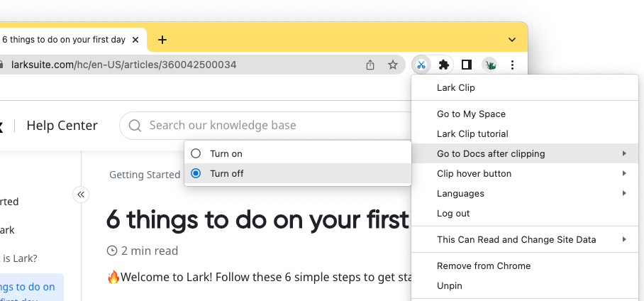This screenshot has height=301, width=644.
Task: Open Chrome three-dot menu
Action: pos(512,65)
